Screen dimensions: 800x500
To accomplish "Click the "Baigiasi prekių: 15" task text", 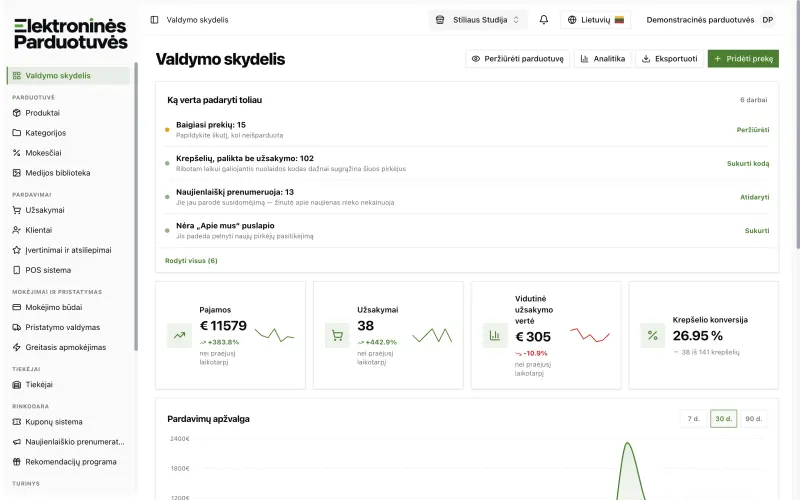I will [x=211, y=124].
